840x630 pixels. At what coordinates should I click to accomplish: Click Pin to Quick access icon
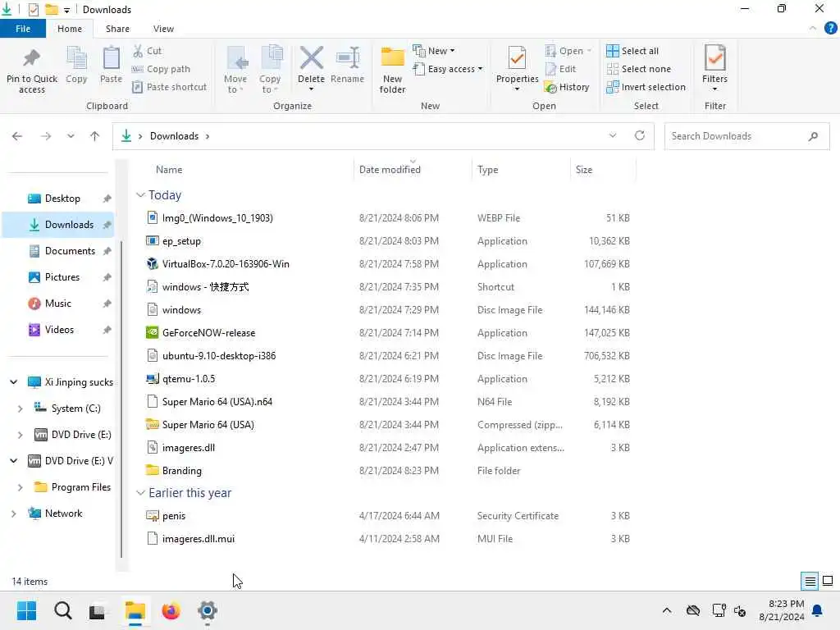tap(32, 58)
